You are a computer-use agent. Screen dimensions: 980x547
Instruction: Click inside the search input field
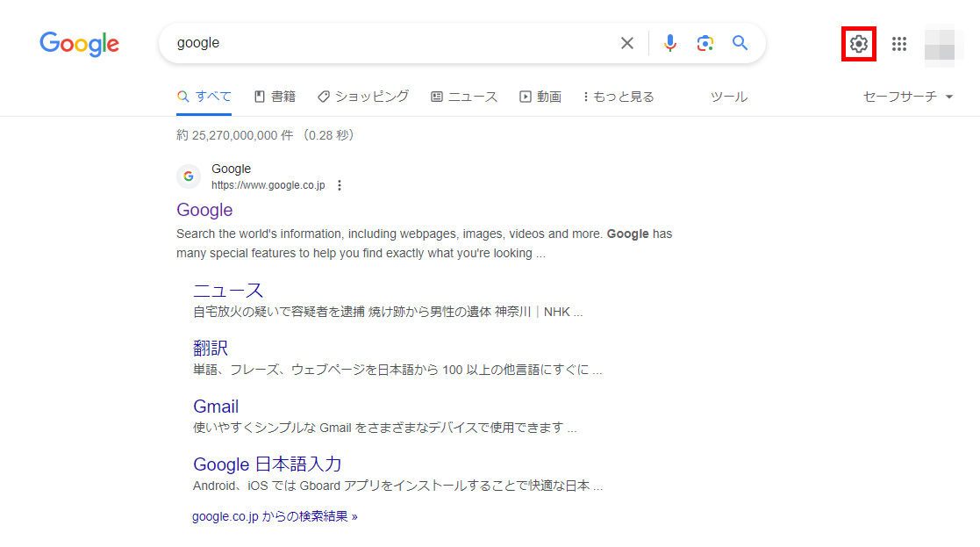click(386, 43)
